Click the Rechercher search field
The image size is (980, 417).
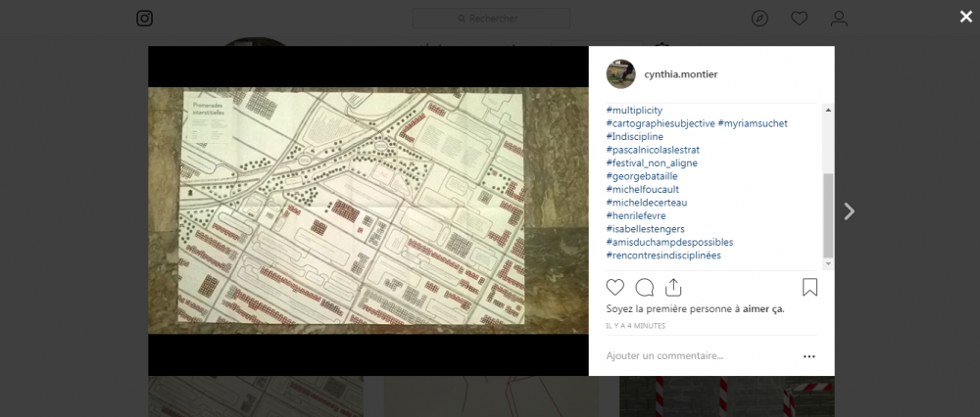click(x=491, y=19)
